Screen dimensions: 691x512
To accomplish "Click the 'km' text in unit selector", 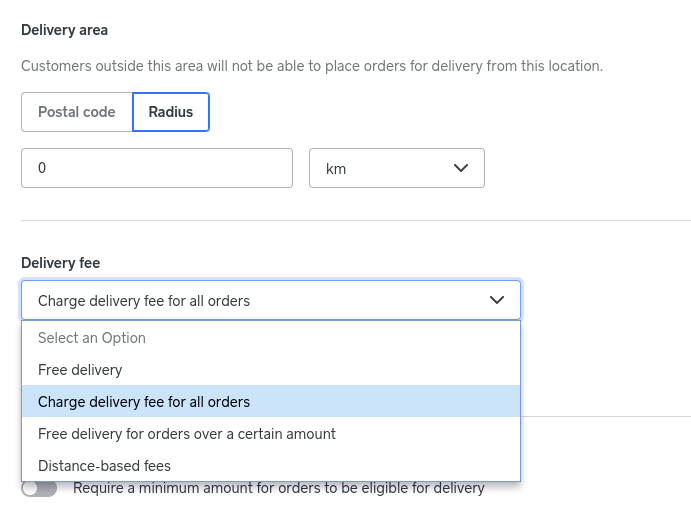I will (336, 169).
